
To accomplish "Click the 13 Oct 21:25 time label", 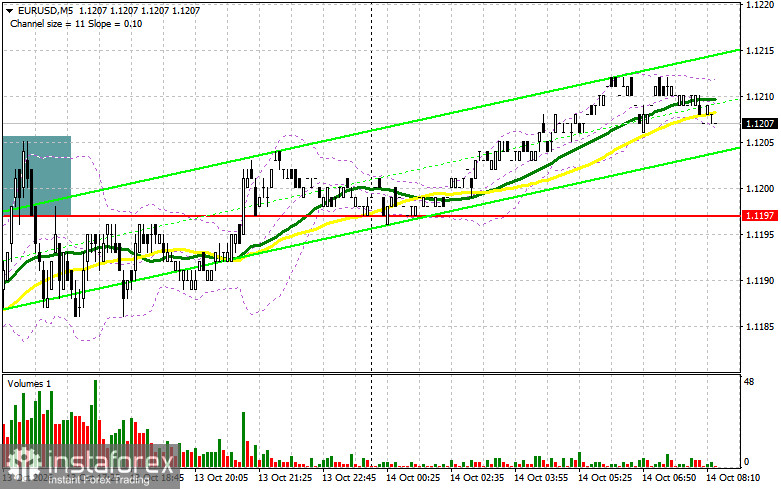I will point(285,478).
